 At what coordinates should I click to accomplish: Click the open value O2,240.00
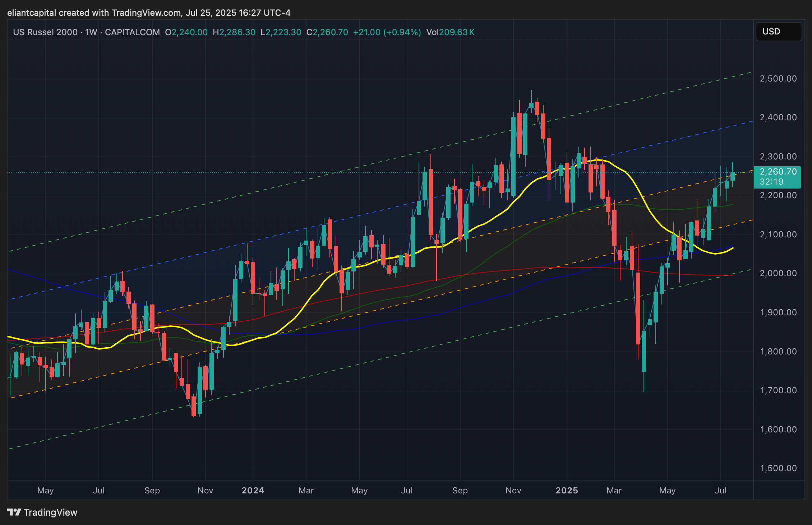pyautogui.click(x=186, y=32)
